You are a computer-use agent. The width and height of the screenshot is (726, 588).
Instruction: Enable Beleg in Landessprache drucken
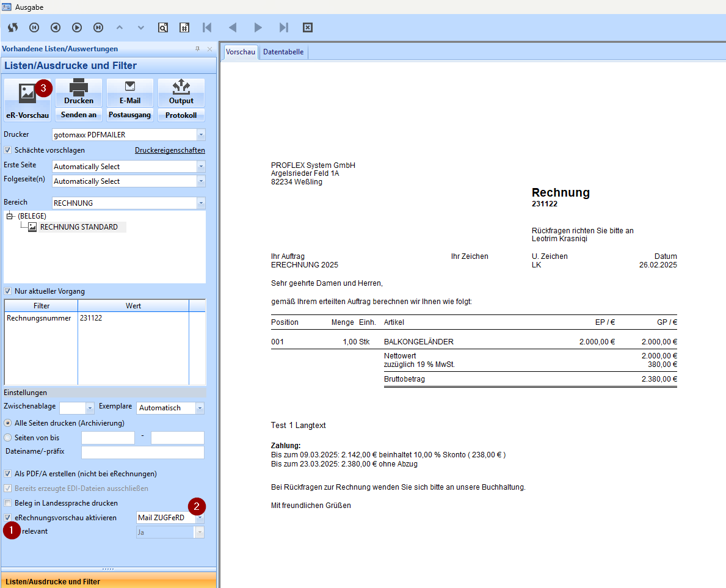click(x=8, y=503)
